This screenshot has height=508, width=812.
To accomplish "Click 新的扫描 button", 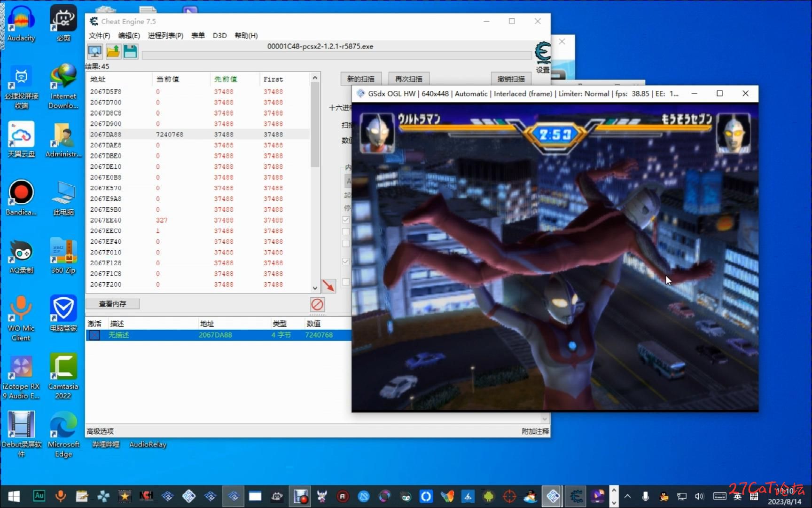I will 361,79.
